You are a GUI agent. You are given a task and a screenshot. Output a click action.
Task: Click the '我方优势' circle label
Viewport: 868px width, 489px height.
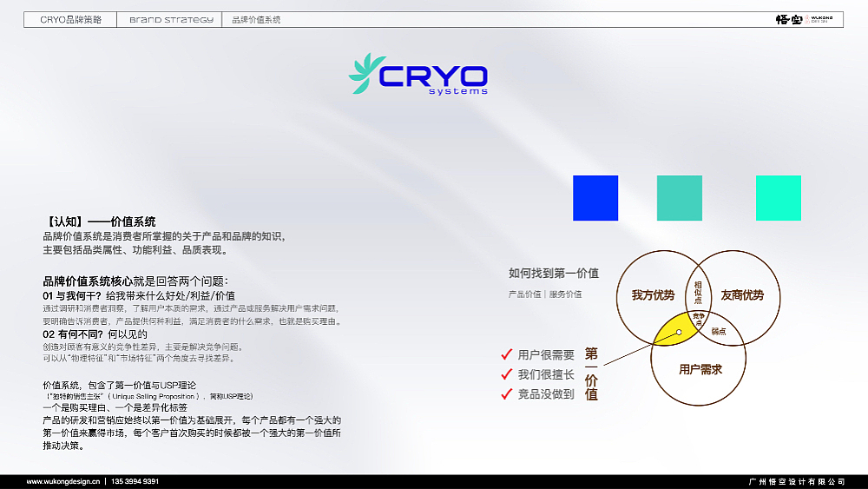coord(654,295)
